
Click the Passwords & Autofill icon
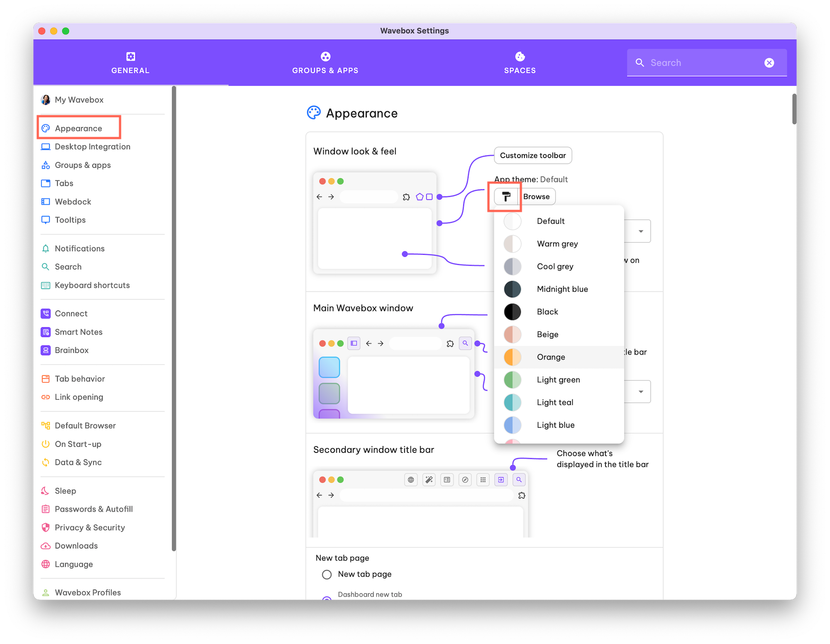point(46,509)
